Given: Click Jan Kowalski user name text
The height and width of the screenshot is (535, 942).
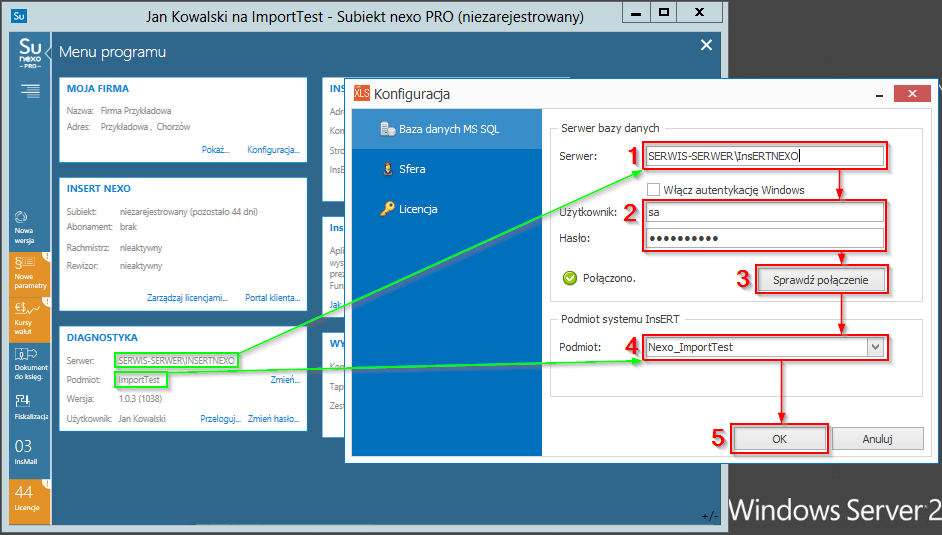Looking at the screenshot, I should point(142,419).
